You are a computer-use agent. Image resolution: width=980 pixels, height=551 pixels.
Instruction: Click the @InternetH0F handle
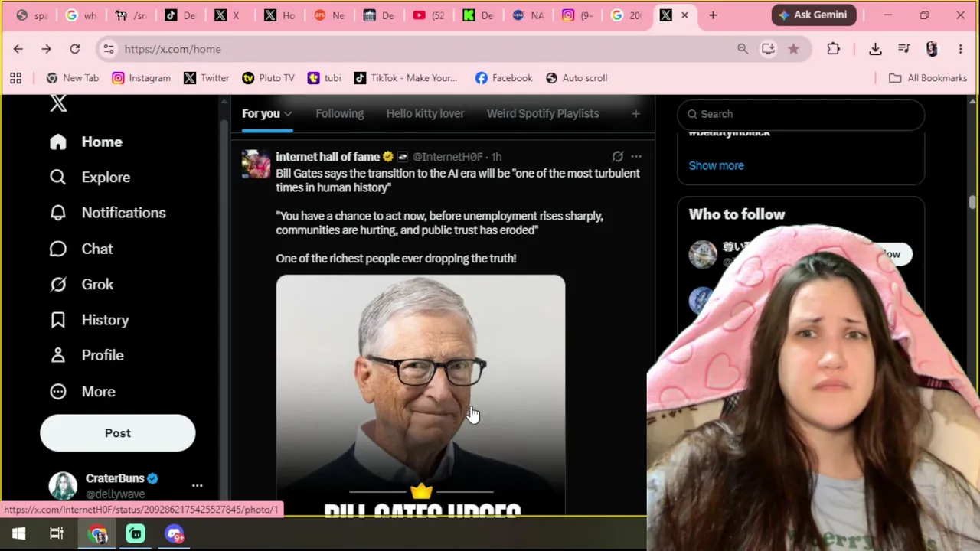(448, 157)
